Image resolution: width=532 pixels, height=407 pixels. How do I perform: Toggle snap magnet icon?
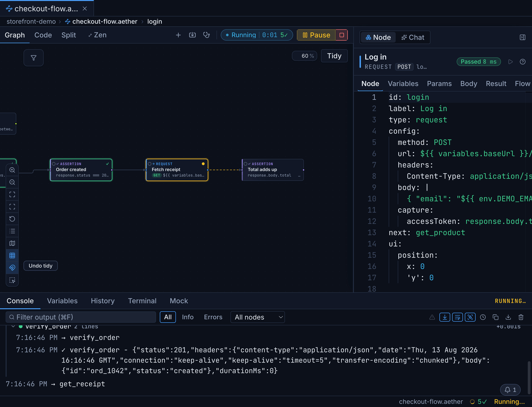(x=12, y=268)
